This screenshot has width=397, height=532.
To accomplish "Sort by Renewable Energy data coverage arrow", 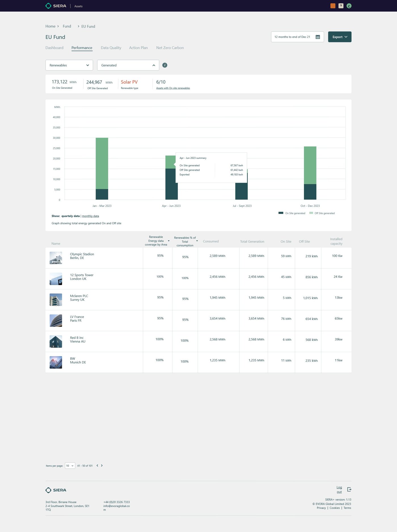I will coord(169,241).
